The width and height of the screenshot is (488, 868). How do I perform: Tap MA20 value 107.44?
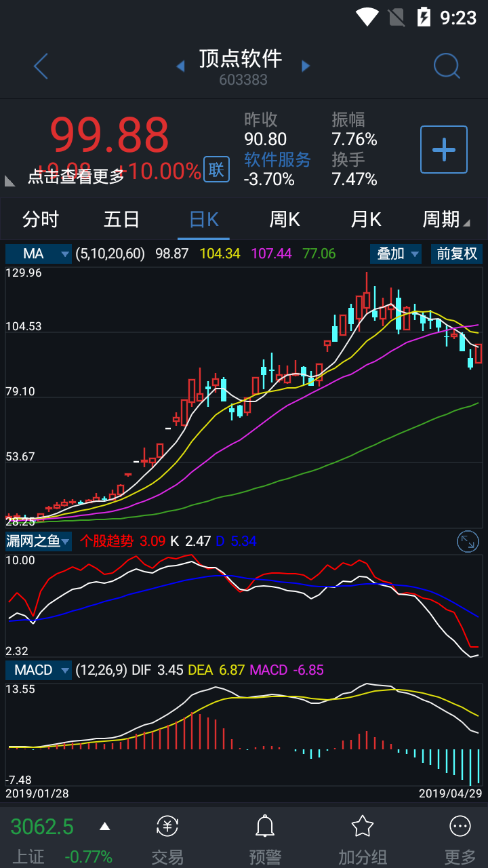(x=271, y=254)
